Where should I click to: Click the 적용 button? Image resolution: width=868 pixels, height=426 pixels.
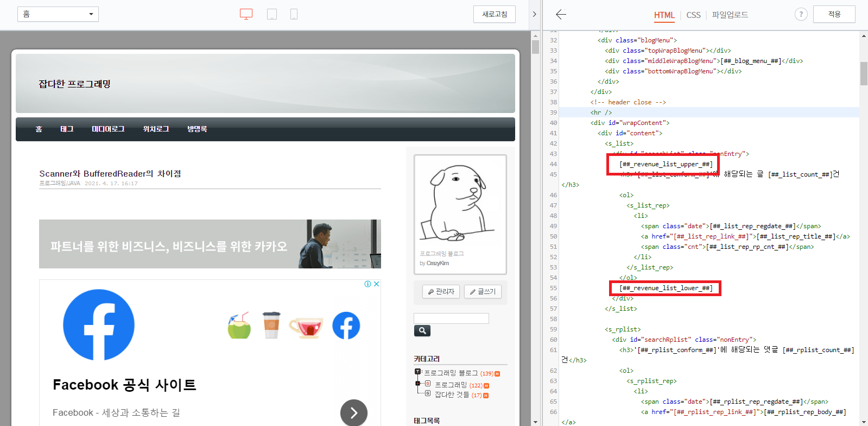pos(834,14)
